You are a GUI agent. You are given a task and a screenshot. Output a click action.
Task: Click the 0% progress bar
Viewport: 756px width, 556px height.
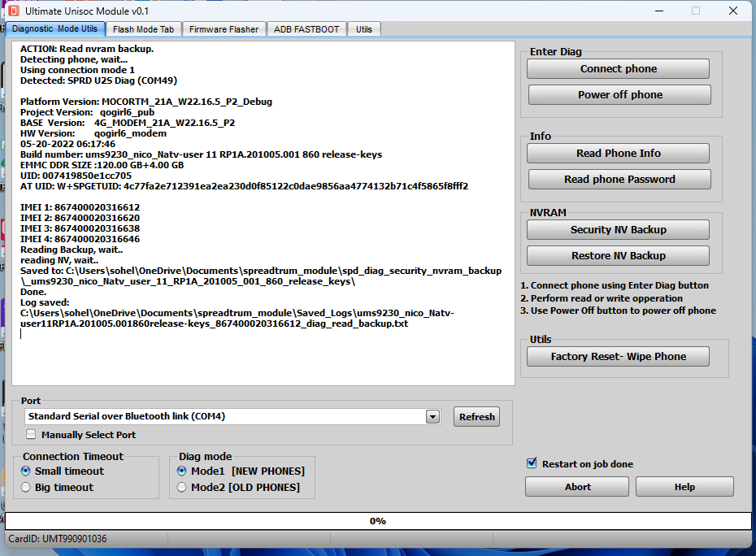[x=378, y=521]
